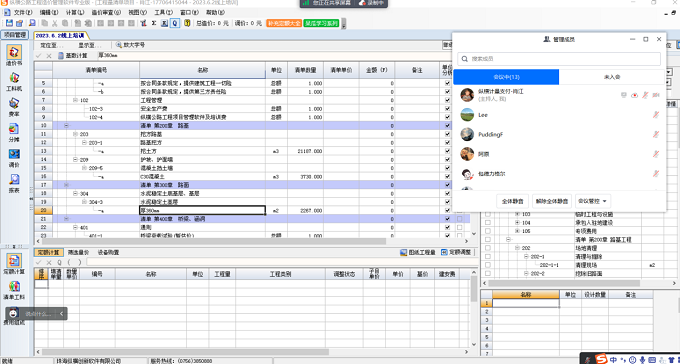Click the 解除全体静音 button
The width and height of the screenshot is (680, 364).
(x=552, y=201)
